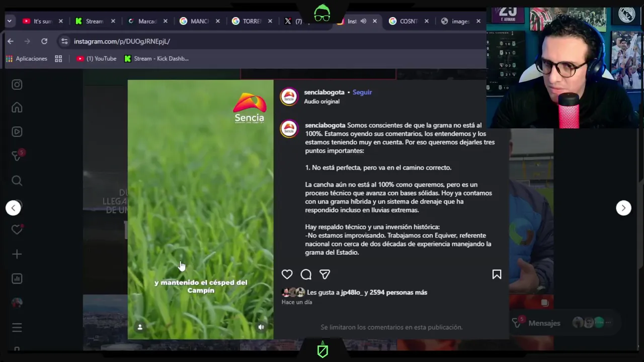This screenshot has width=644, height=362.
Task: Click the instagram.com address bar URL
Action: pyautogui.click(x=122, y=41)
